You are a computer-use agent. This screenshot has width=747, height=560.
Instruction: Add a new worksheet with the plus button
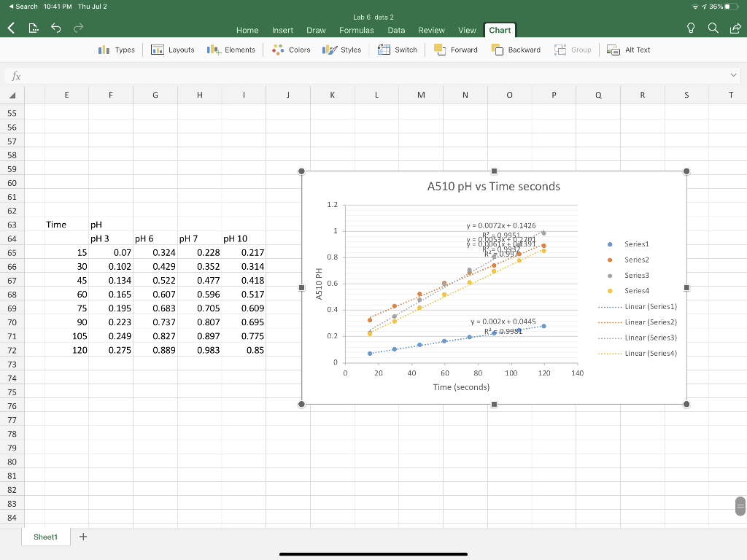click(x=83, y=536)
